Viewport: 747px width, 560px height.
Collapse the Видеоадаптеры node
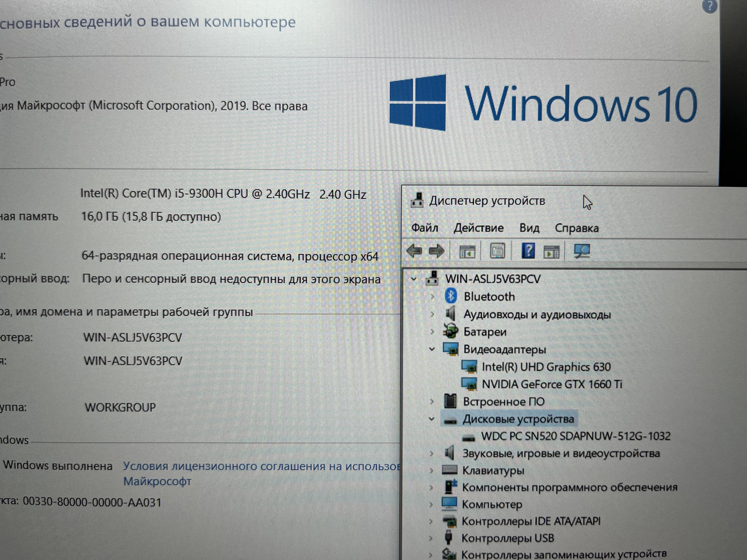pyautogui.click(x=432, y=349)
